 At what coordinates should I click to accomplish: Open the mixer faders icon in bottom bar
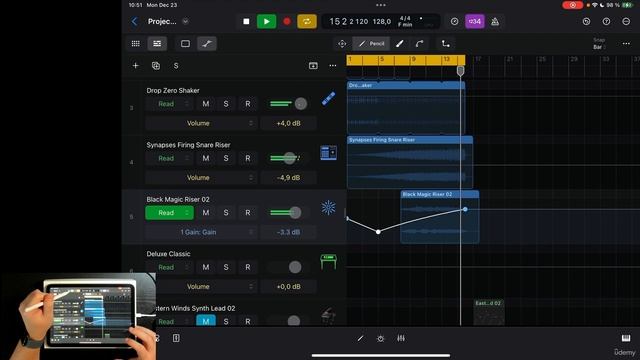[401, 338]
